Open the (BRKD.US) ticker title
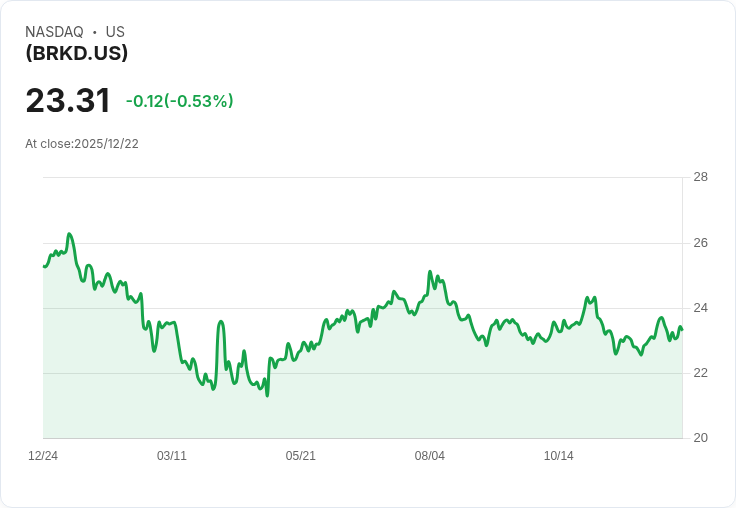The width and height of the screenshot is (736, 508). [x=77, y=53]
